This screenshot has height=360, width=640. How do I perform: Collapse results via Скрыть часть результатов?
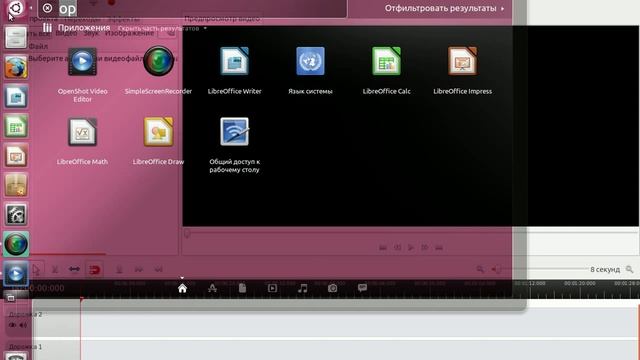click(162, 29)
